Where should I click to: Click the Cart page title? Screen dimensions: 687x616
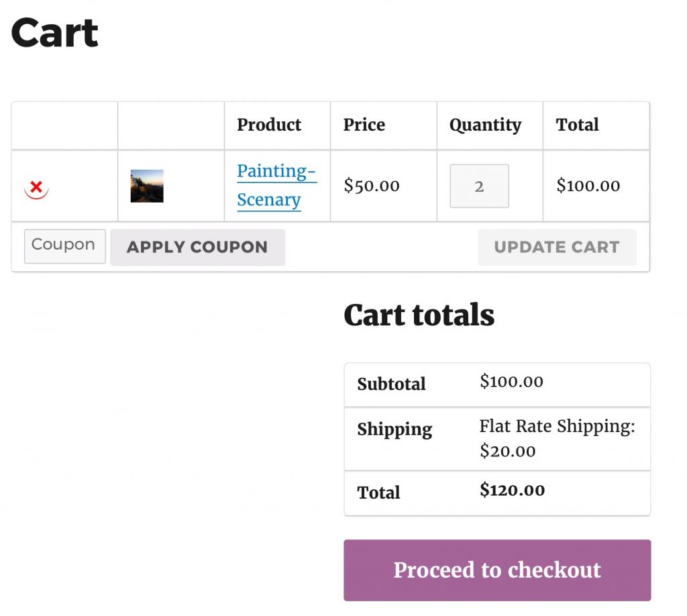click(x=55, y=32)
